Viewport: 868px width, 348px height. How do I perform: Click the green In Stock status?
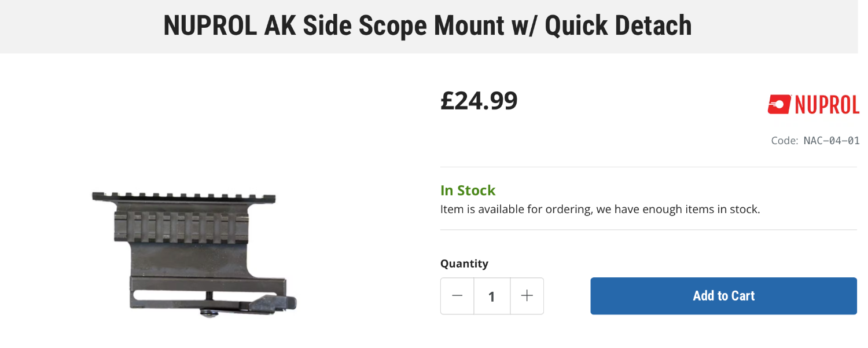pyautogui.click(x=468, y=191)
